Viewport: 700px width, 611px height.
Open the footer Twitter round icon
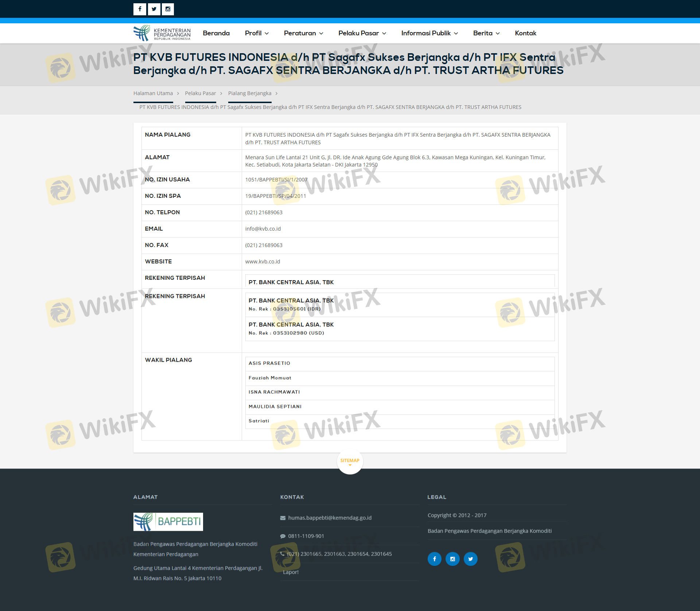[x=470, y=559]
